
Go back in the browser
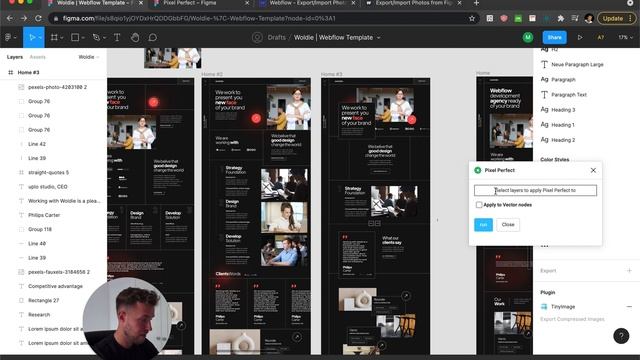pos(10,18)
